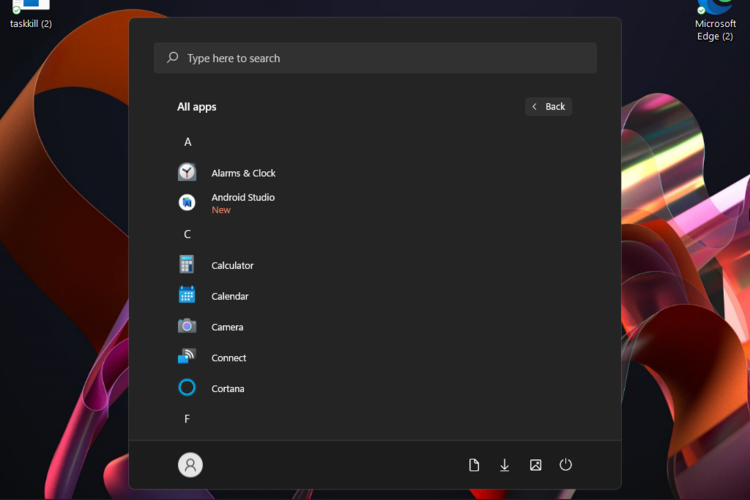Select the Microsoft Edge (2) desktop shortcut
750x500 pixels.
(x=715, y=21)
